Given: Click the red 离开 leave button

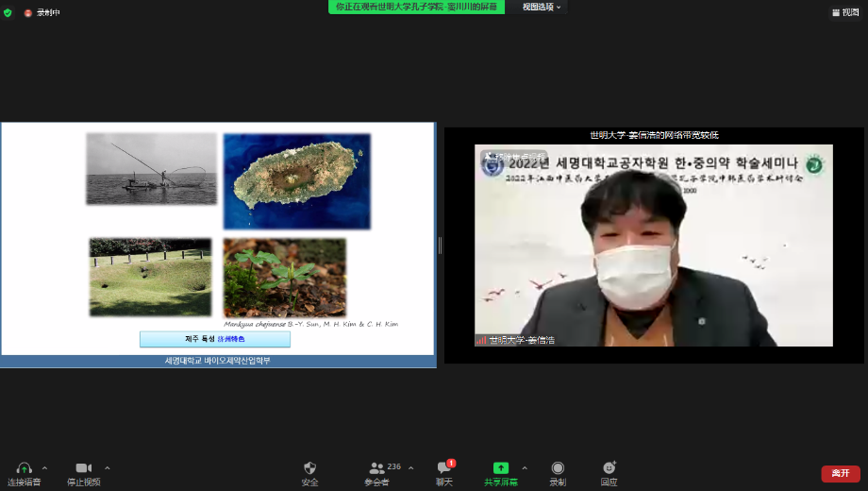Looking at the screenshot, I should coord(840,473).
